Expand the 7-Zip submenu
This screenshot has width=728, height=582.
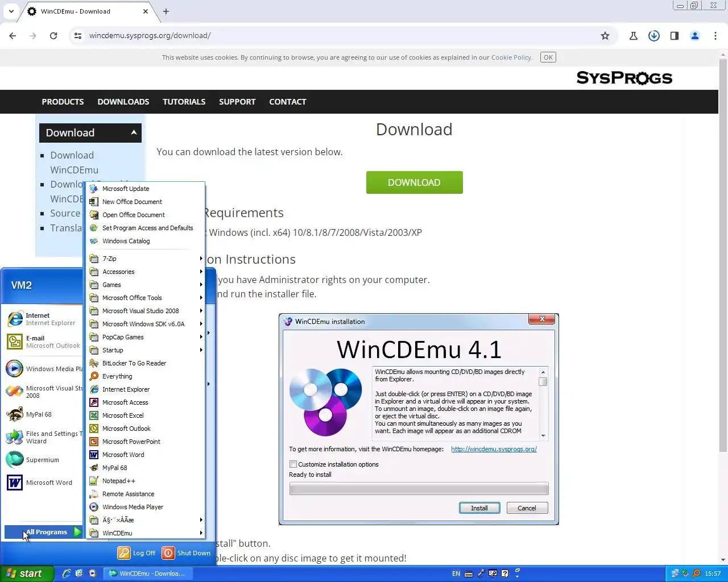tap(145, 259)
